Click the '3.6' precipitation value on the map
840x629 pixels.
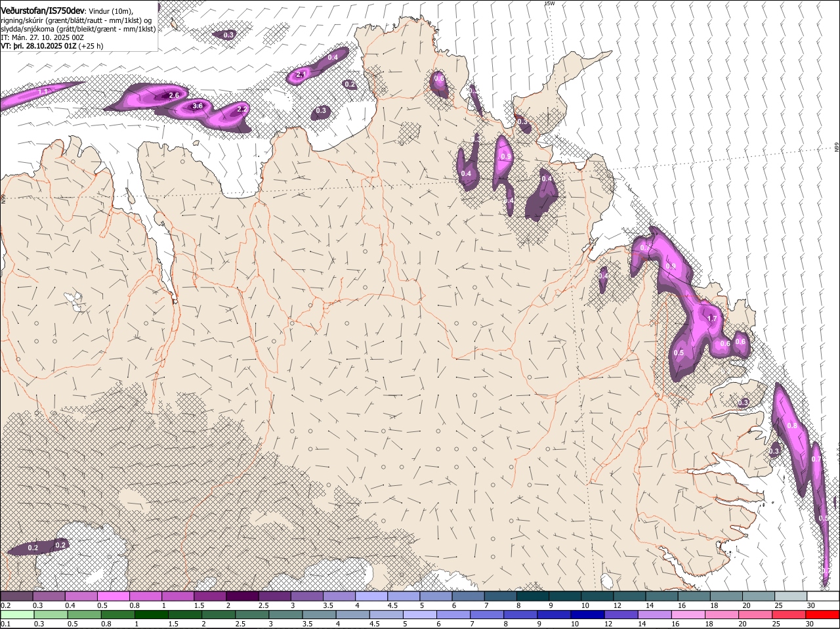point(197,106)
